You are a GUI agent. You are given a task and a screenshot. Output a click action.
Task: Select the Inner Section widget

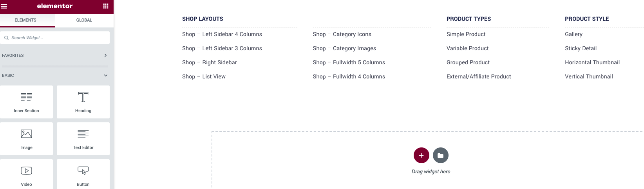pyautogui.click(x=26, y=102)
